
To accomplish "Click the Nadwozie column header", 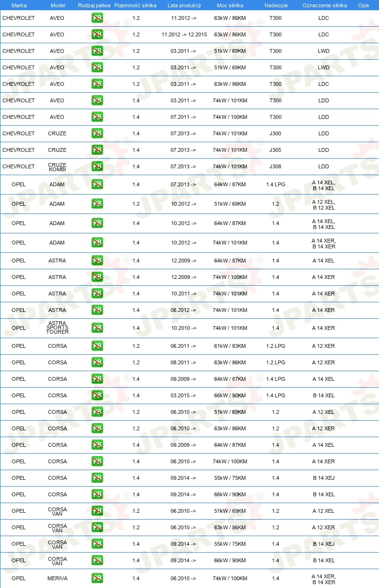I will pyautogui.click(x=275, y=5).
